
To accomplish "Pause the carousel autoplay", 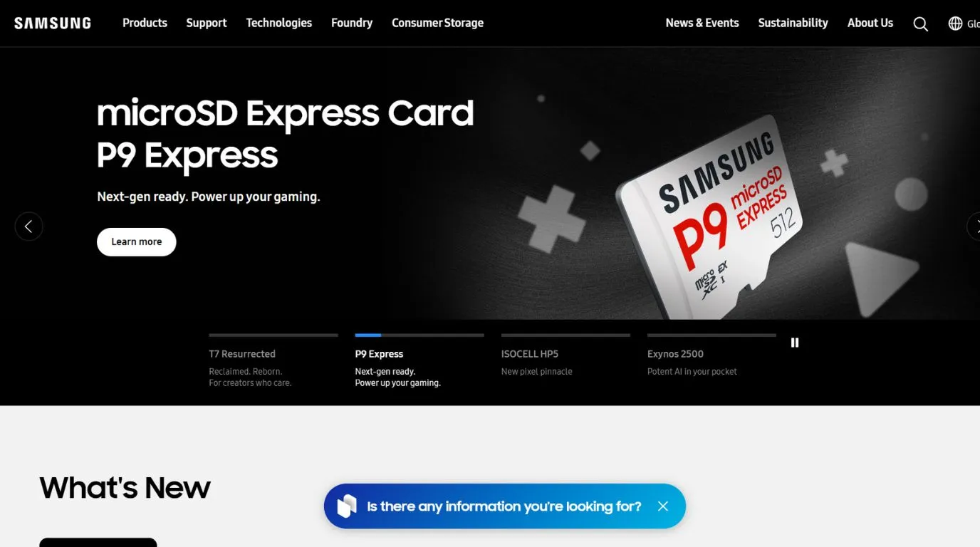I will (795, 343).
